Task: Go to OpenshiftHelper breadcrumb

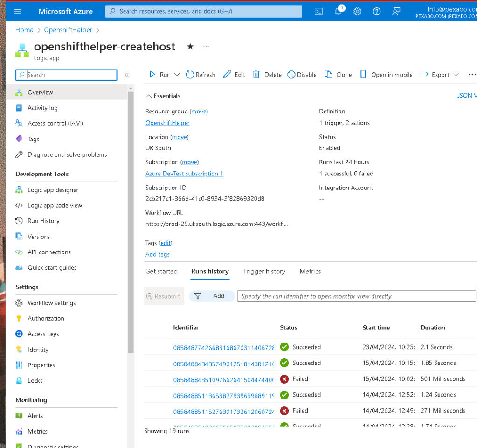Action: coord(68,30)
